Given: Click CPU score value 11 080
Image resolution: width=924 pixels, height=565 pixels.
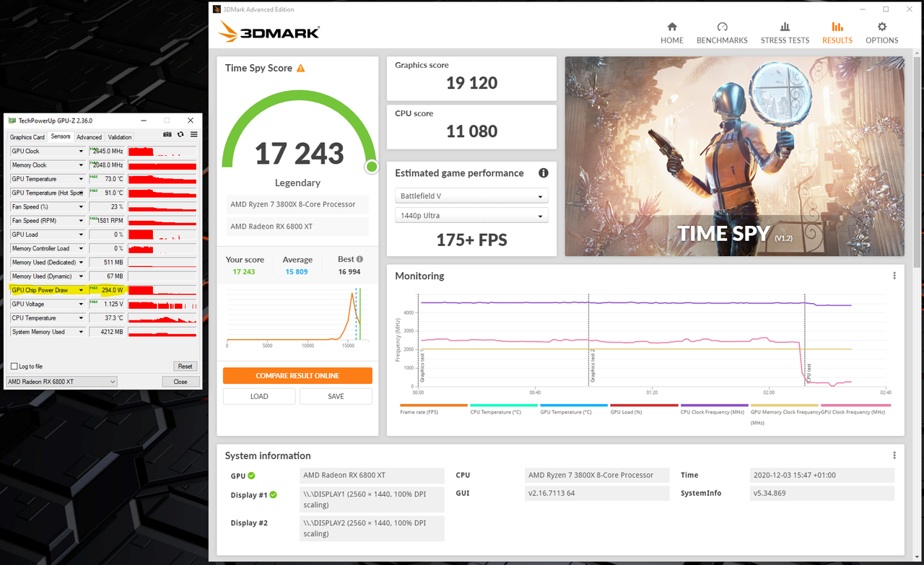Looking at the screenshot, I should coord(471,131).
